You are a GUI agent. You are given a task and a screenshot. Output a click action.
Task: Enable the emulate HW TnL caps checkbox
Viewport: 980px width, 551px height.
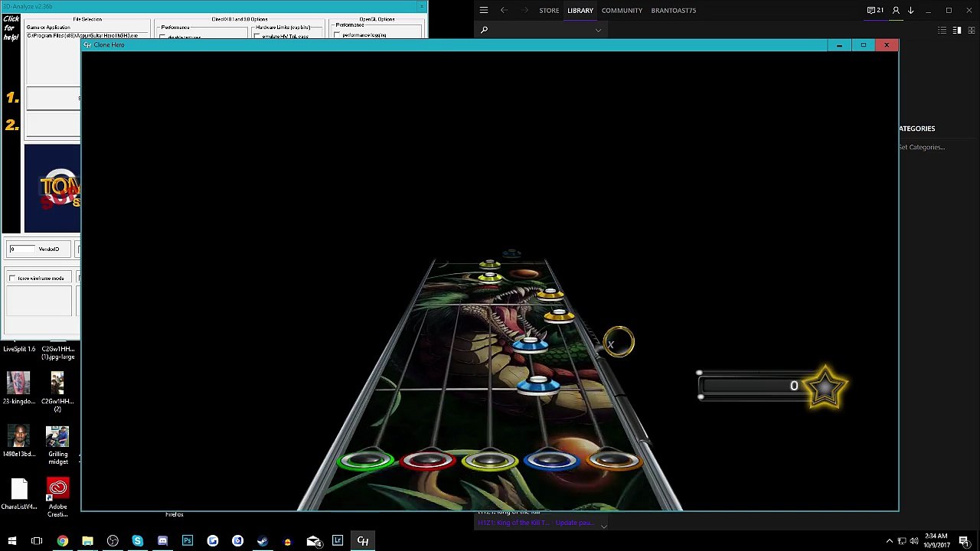[257, 36]
